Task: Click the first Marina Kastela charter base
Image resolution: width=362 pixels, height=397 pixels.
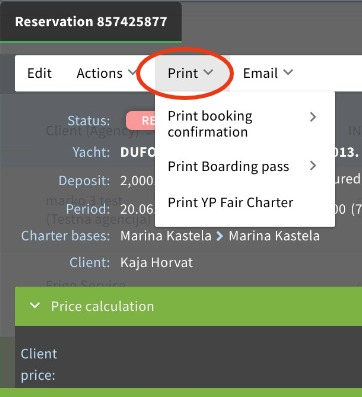Action: (x=166, y=236)
